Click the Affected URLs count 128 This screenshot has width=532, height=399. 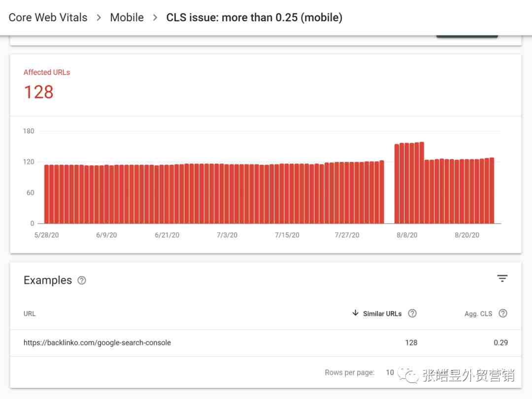point(39,92)
